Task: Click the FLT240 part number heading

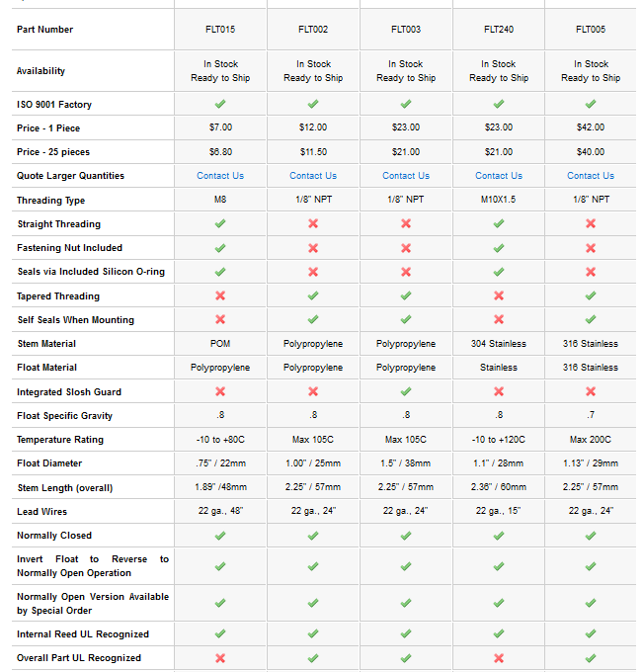Action: coord(499,30)
